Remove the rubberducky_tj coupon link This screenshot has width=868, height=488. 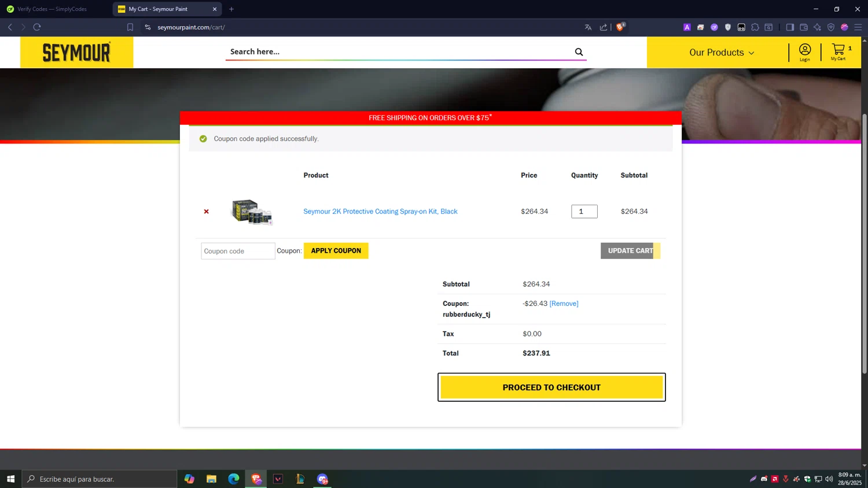click(x=564, y=304)
